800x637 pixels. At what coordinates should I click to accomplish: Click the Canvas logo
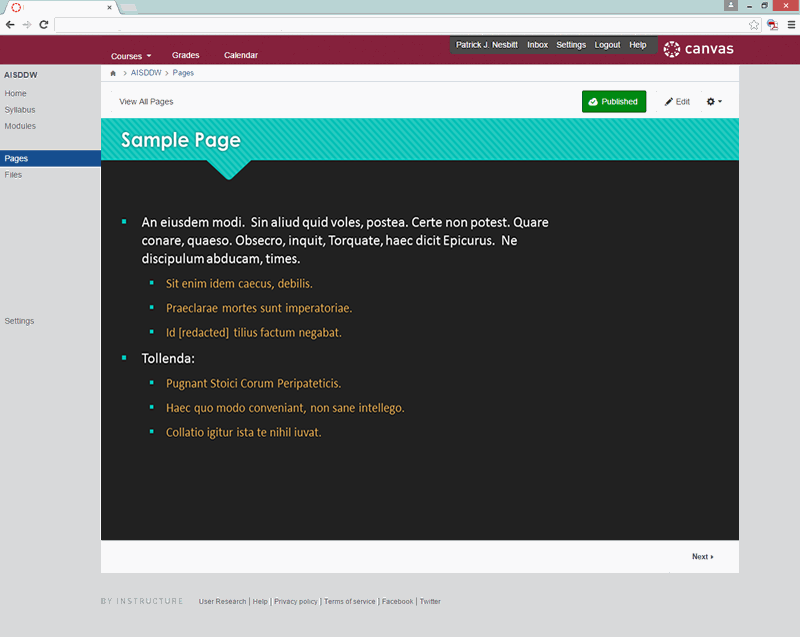698,48
